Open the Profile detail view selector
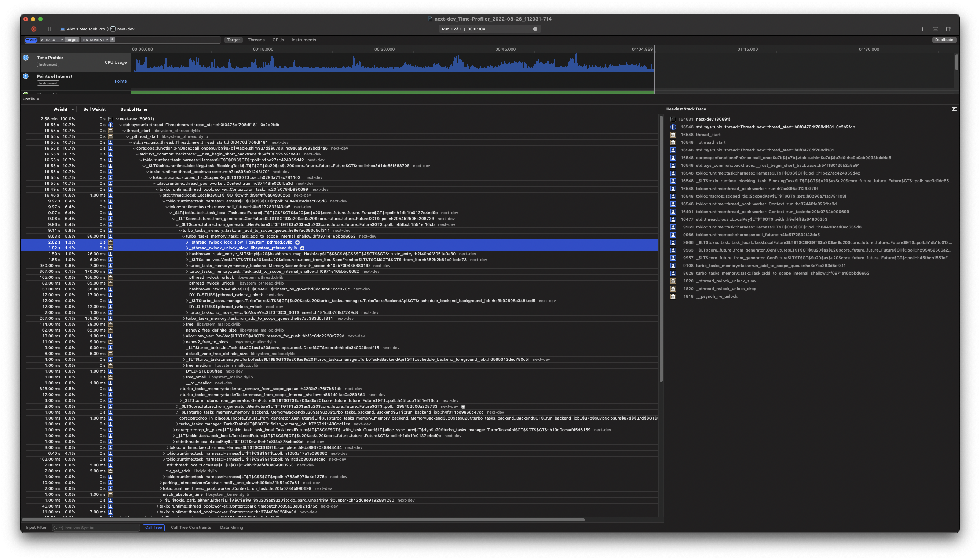Image resolution: width=980 pixels, height=560 pixels. 31,99
